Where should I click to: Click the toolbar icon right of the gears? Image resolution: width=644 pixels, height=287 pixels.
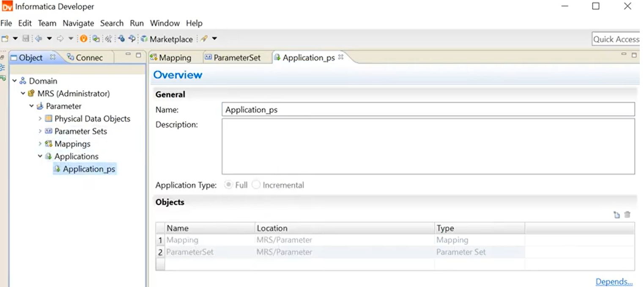click(x=121, y=39)
